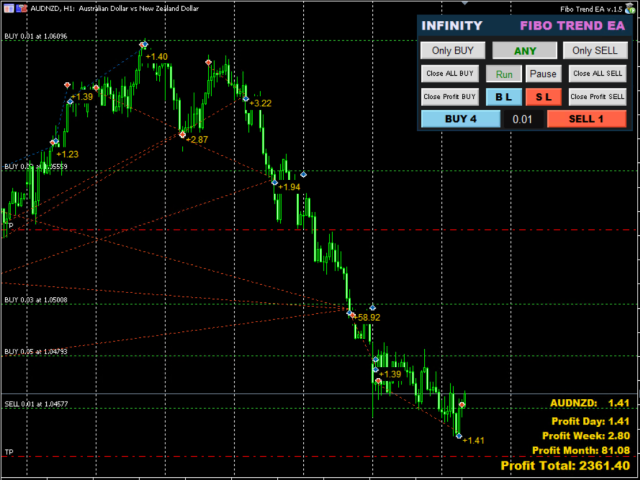Click the blue B L button
The image size is (640, 480).
coord(504,97)
